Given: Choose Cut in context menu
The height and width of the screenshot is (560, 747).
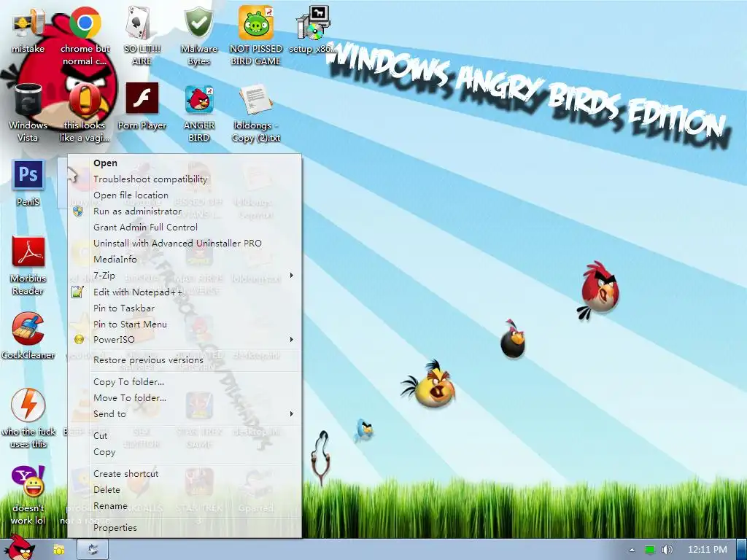Looking at the screenshot, I should (185, 436).
